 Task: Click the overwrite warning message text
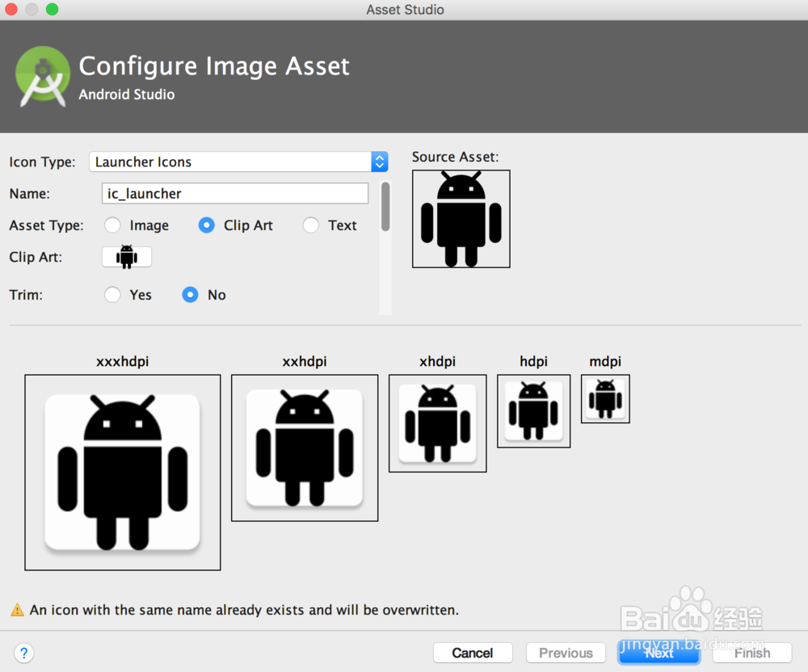coord(244,610)
